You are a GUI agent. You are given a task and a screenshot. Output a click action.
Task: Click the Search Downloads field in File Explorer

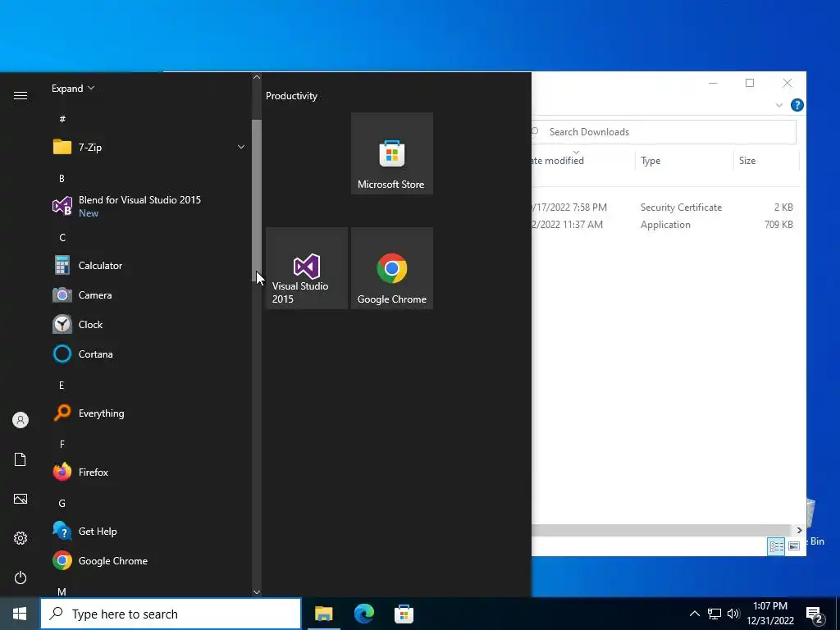(664, 132)
